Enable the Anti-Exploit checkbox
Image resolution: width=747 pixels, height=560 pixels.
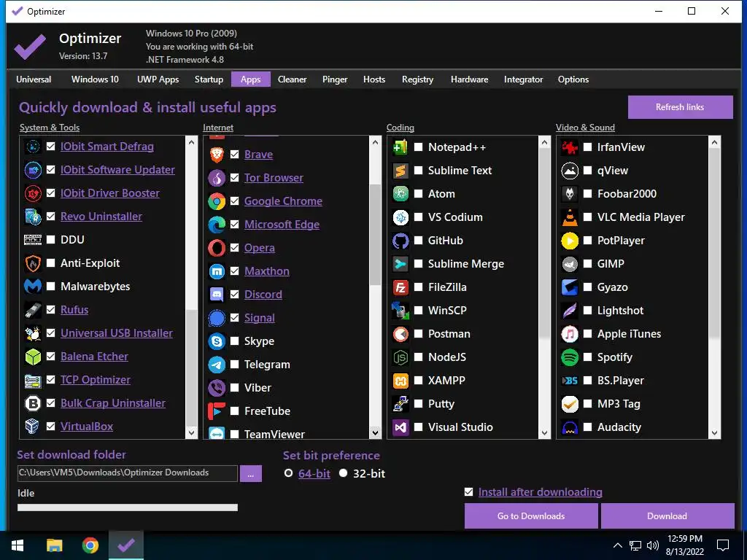coord(51,262)
